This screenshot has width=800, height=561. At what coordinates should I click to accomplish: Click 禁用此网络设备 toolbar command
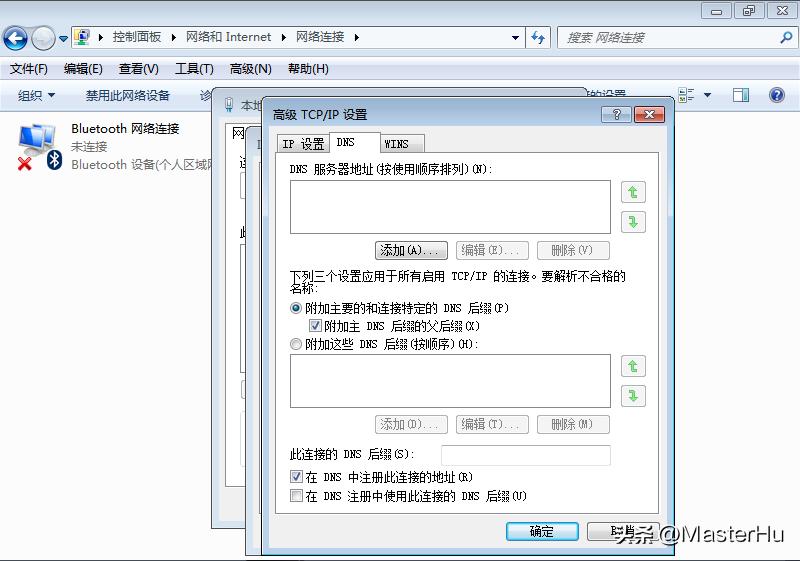(128, 95)
